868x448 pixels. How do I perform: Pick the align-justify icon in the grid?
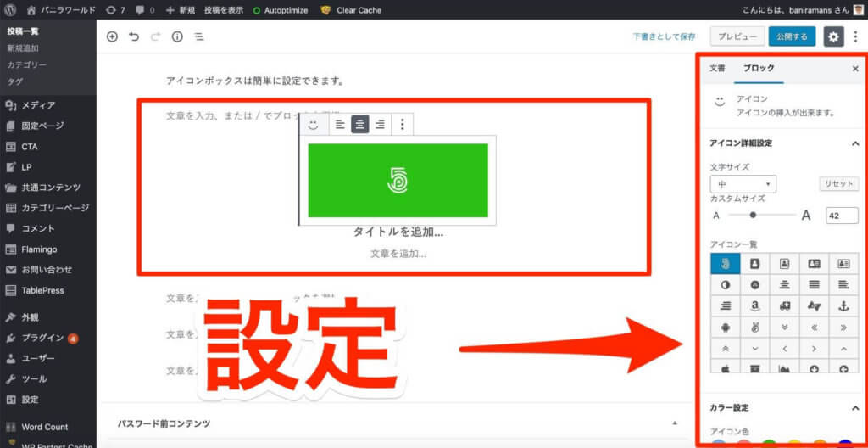tap(814, 285)
